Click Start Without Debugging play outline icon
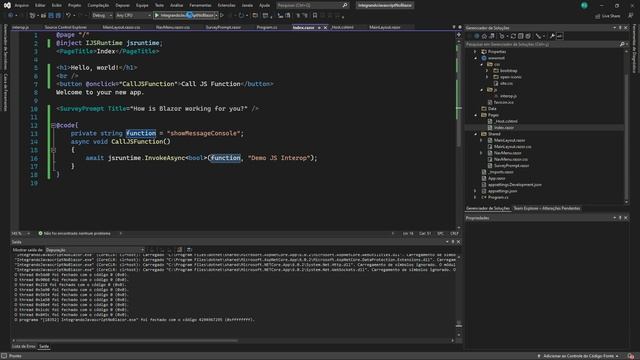Image resolution: width=640 pixels, height=360 pixels. click(222, 16)
